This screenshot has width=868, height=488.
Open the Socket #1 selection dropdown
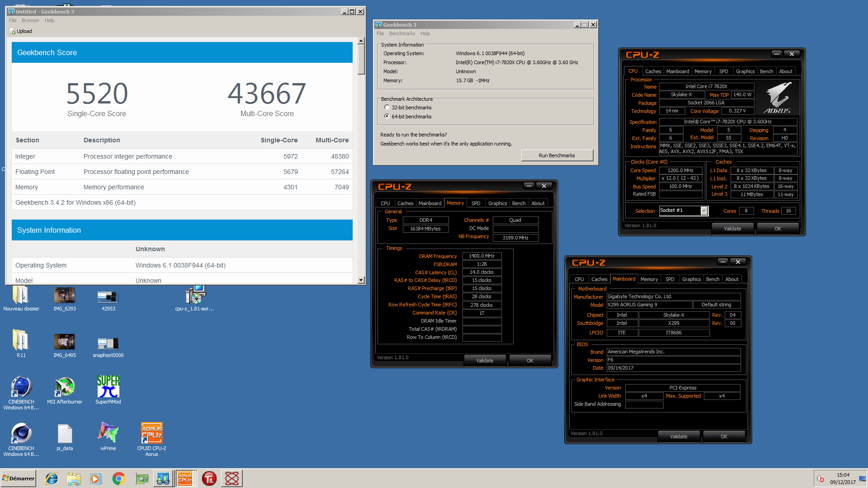(x=704, y=211)
